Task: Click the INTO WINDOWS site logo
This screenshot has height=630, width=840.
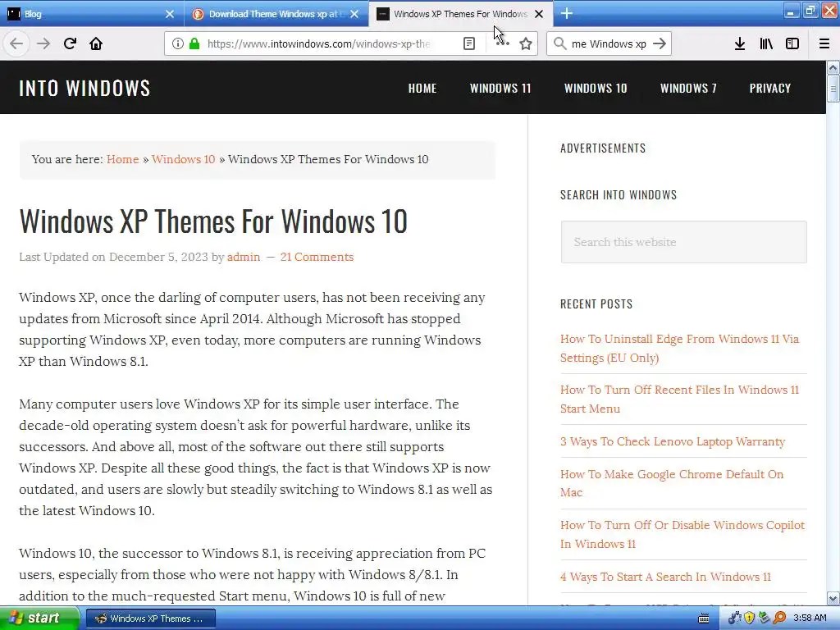Action: click(84, 88)
